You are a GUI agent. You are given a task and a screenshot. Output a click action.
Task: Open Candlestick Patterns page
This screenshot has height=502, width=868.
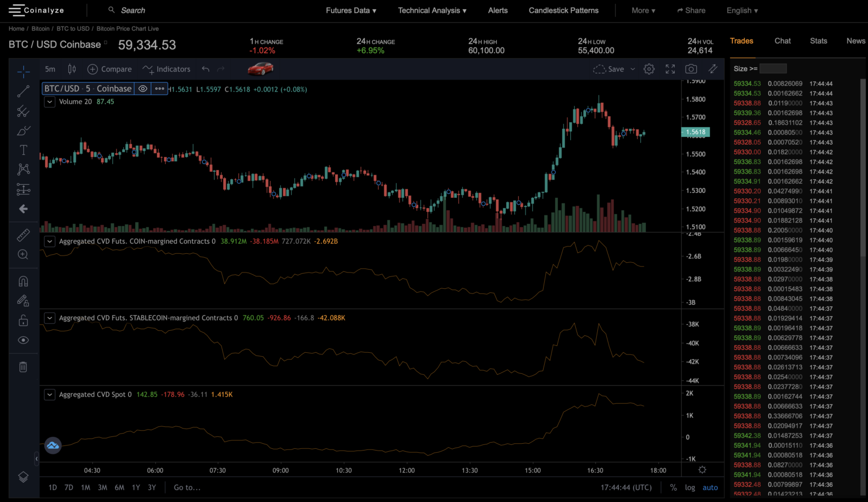pos(563,10)
